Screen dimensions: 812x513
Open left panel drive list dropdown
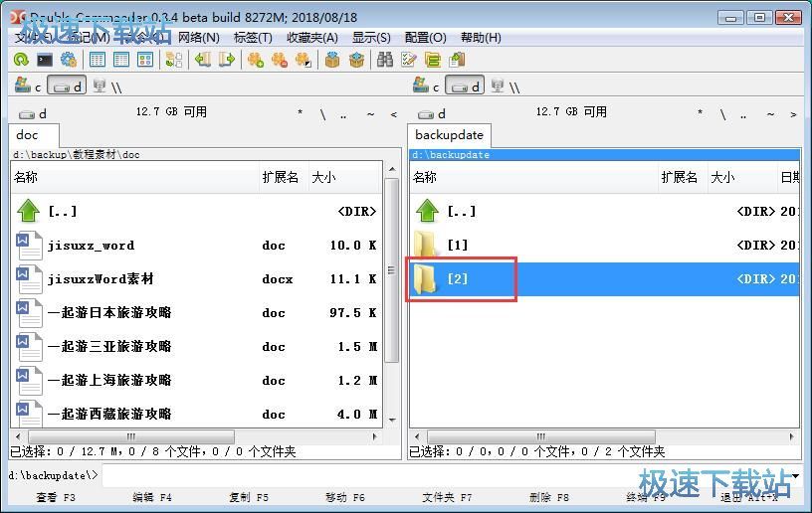click(x=34, y=113)
